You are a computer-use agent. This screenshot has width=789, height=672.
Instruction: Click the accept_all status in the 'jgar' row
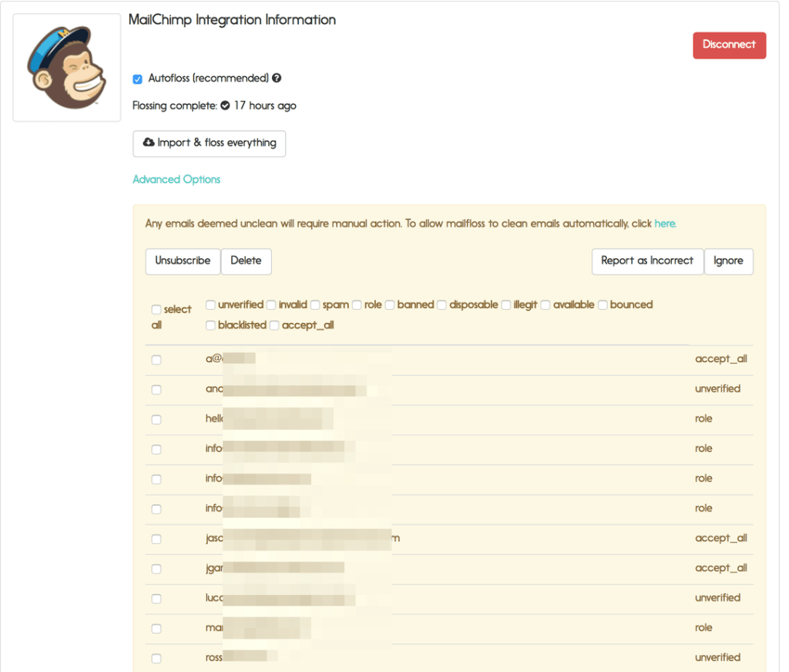click(720, 568)
